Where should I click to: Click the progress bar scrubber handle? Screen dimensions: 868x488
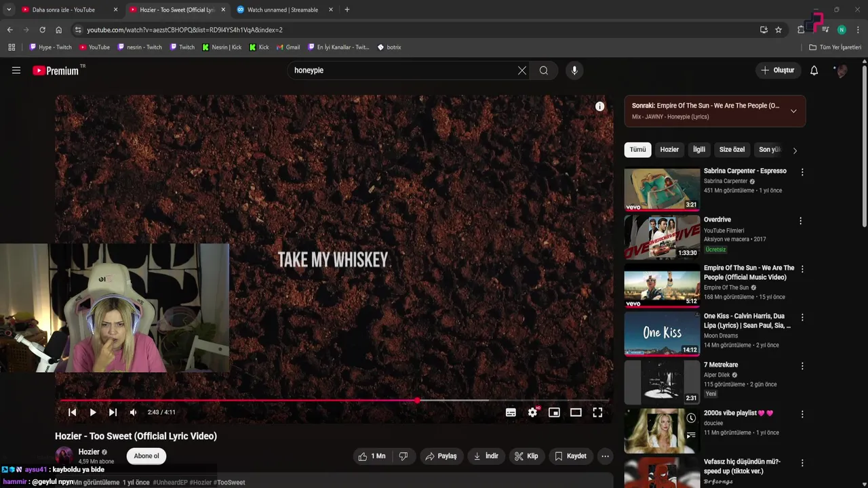(417, 401)
